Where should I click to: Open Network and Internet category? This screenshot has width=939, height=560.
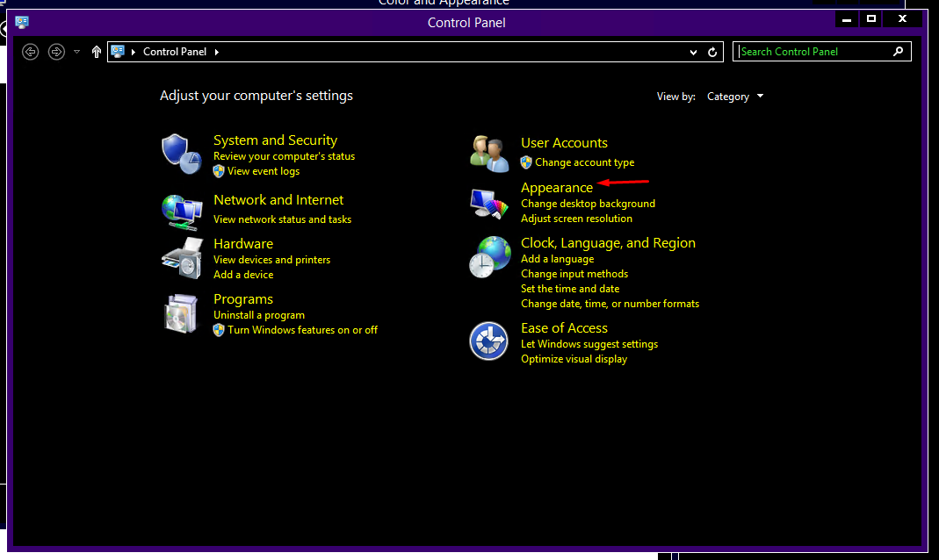coord(278,200)
